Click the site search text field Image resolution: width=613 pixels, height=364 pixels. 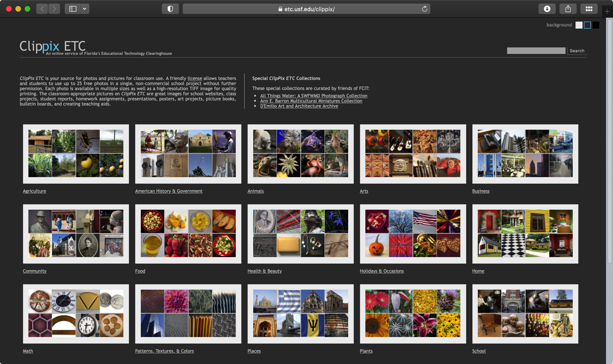536,51
